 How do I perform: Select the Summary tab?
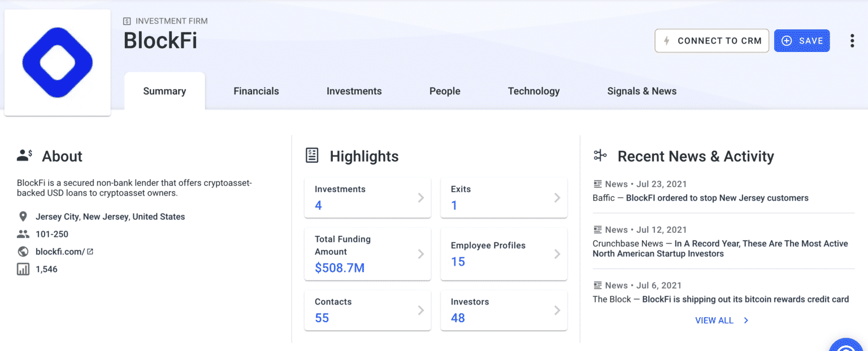tap(164, 91)
